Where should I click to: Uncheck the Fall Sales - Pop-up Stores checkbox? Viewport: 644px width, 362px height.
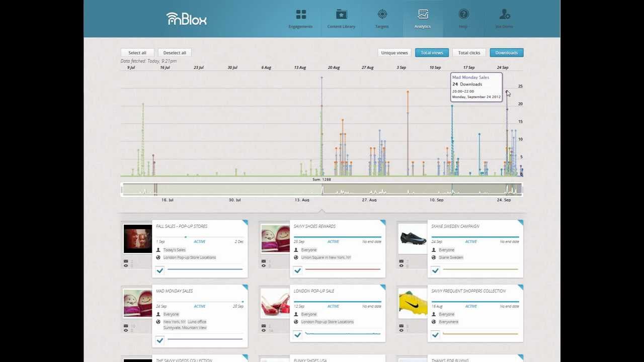pos(160,270)
